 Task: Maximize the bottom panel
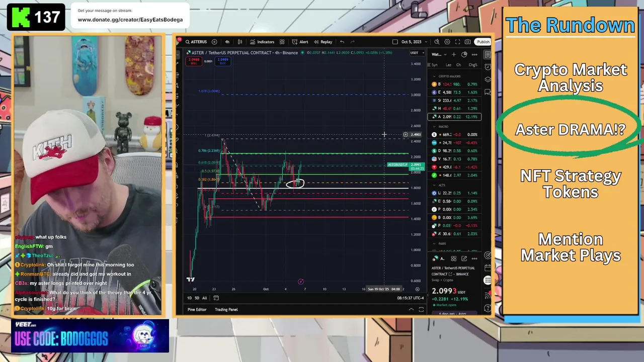pyautogui.click(x=421, y=309)
